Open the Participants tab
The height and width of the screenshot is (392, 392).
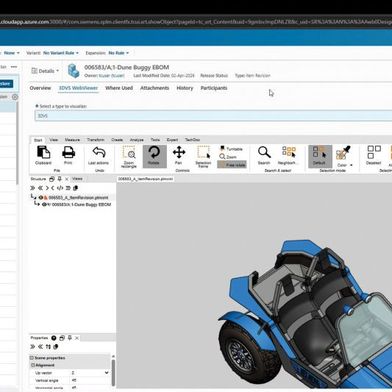tap(214, 88)
